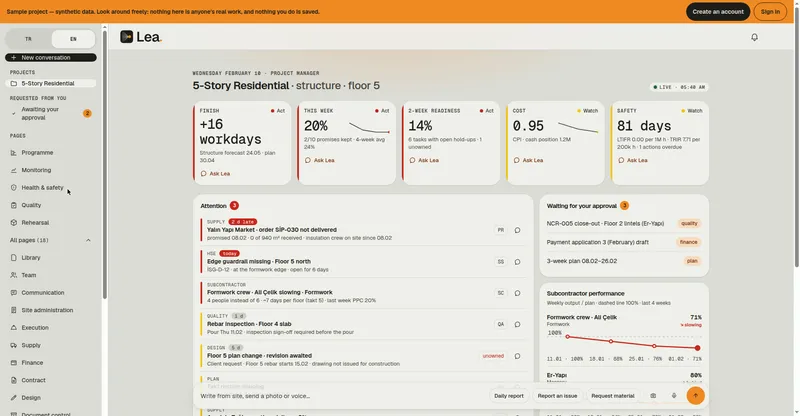Screen dimensions: 800x416
Task: Click the sidebar vertical scrollbar
Action: (105, 163)
